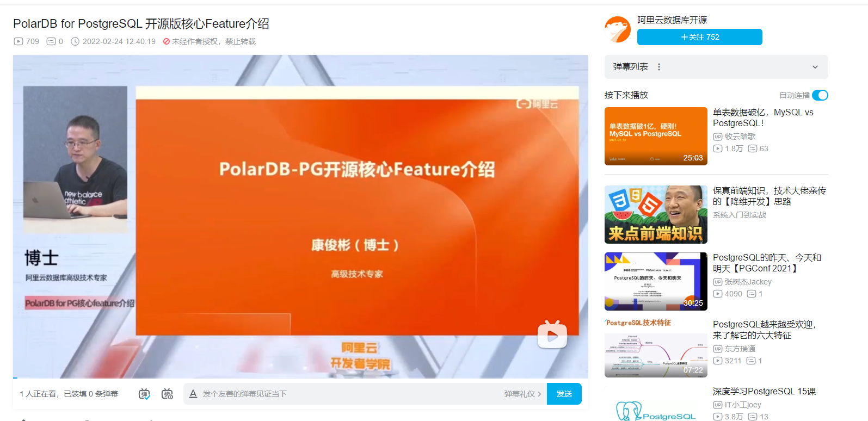Click the 自动连播 label text

click(795, 95)
